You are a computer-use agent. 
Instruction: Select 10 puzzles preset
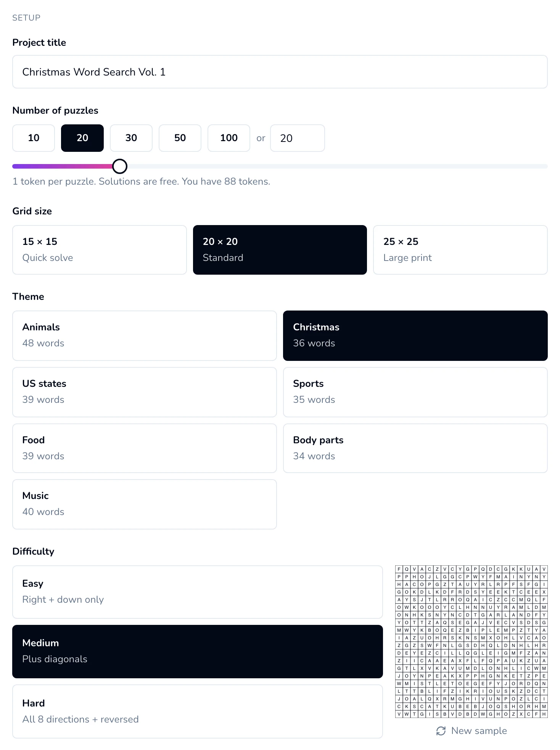click(34, 138)
